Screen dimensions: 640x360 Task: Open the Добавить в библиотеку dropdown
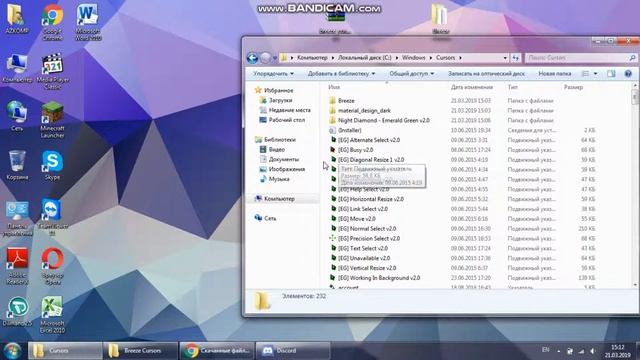[x=341, y=74]
